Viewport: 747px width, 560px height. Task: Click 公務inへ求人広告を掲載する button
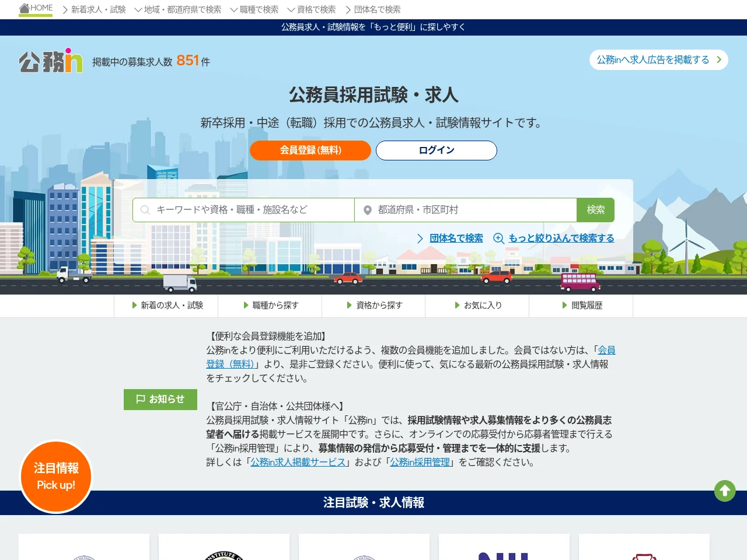[659, 60]
